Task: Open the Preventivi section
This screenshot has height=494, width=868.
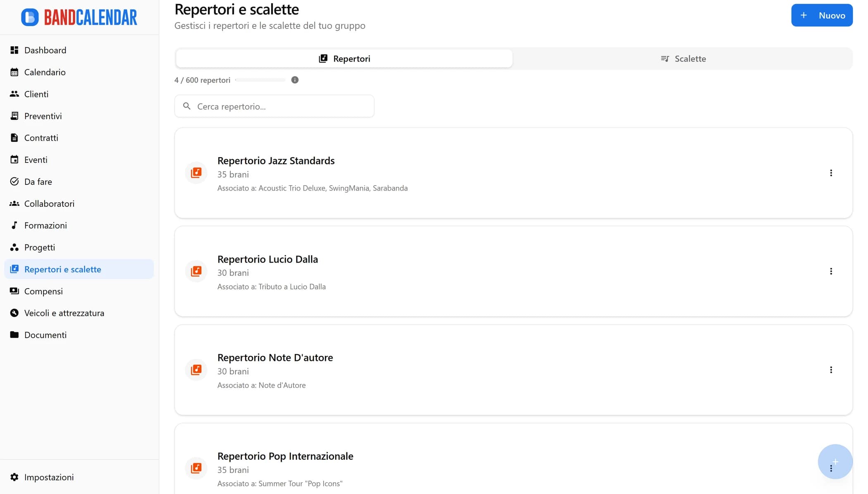Action: click(x=14, y=116)
